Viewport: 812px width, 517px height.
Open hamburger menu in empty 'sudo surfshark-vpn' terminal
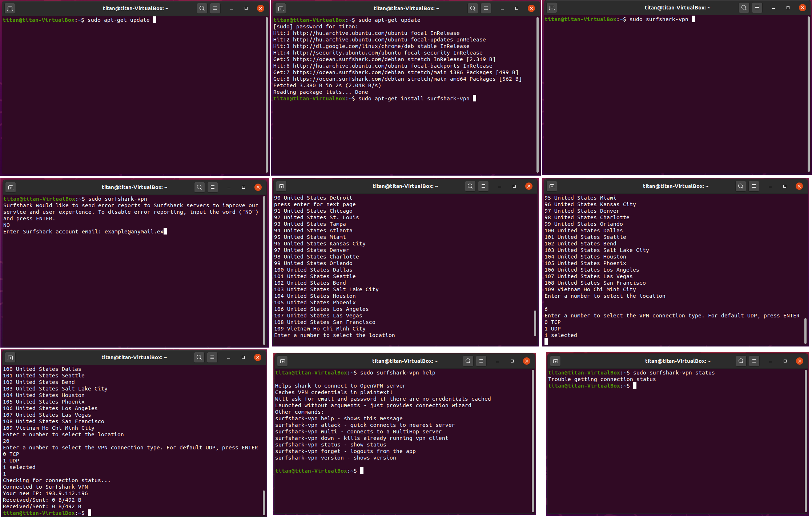pyautogui.click(x=757, y=8)
